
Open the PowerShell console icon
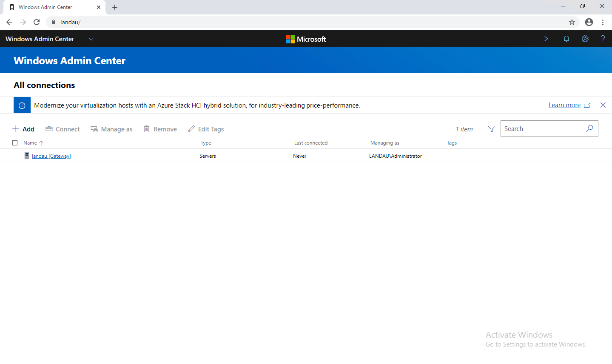[x=547, y=39]
